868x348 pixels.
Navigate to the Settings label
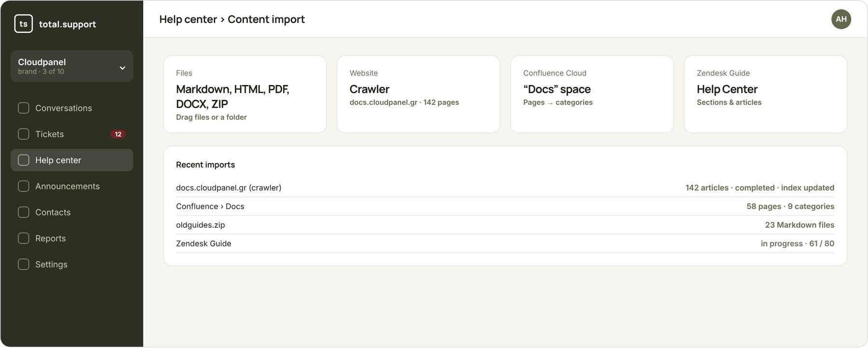pos(51,264)
